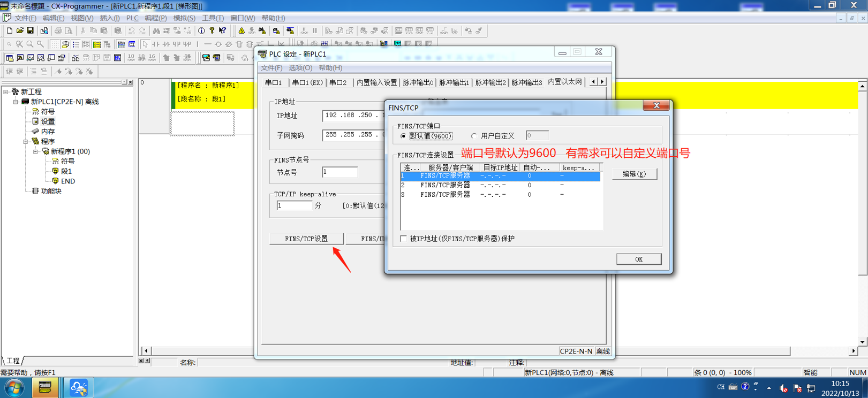Click CX-Programmer icon in Windows taskbar

pyautogui.click(x=45, y=387)
